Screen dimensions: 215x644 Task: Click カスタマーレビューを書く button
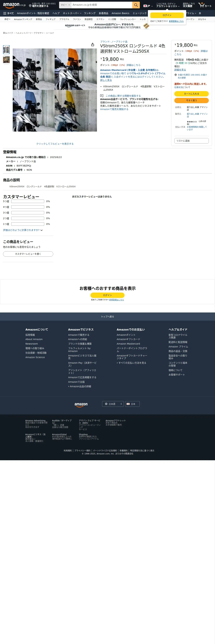28,254
